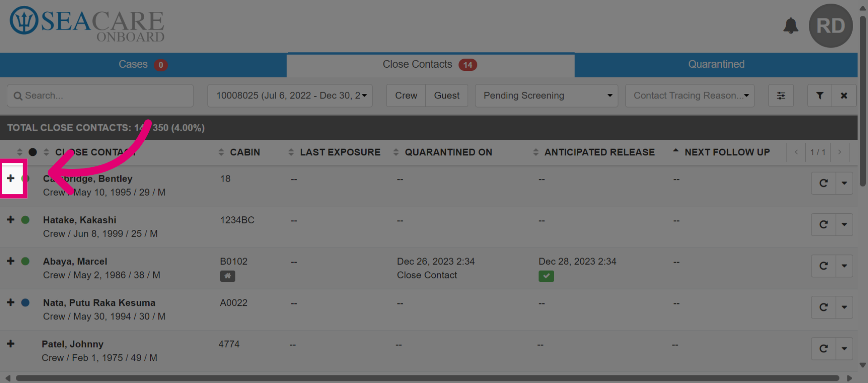This screenshot has width=868, height=383.
Task: Open the notifications bell
Action: click(791, 26)
